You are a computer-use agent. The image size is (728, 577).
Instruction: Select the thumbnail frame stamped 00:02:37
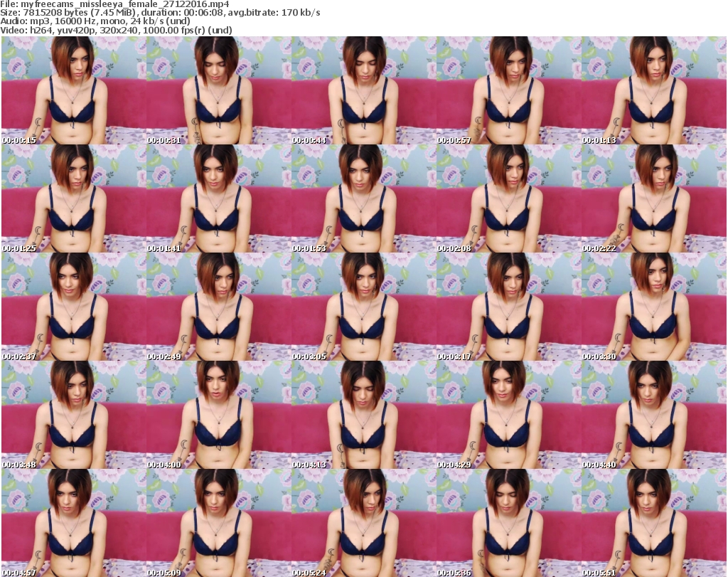(x=74, y=307)
